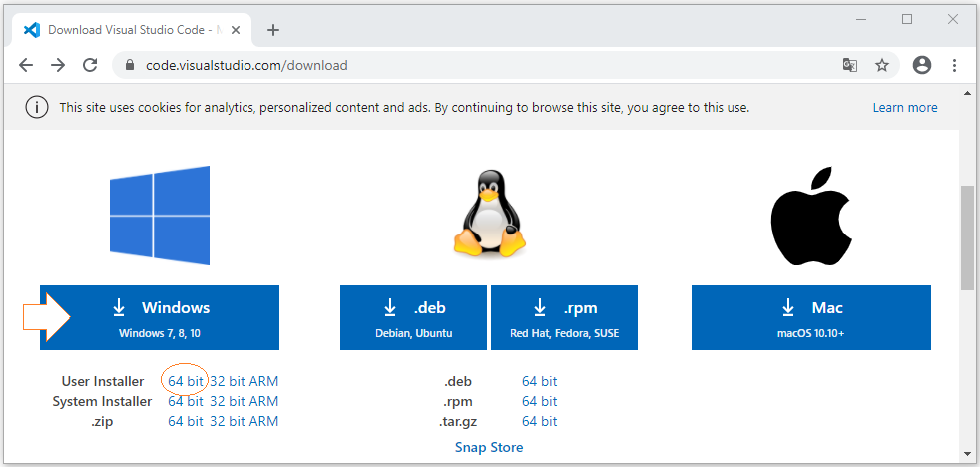Viewport: 980px width, 467px height.
Task: Click Linux .deb 64 bit link
Action: tap(539, 381)
